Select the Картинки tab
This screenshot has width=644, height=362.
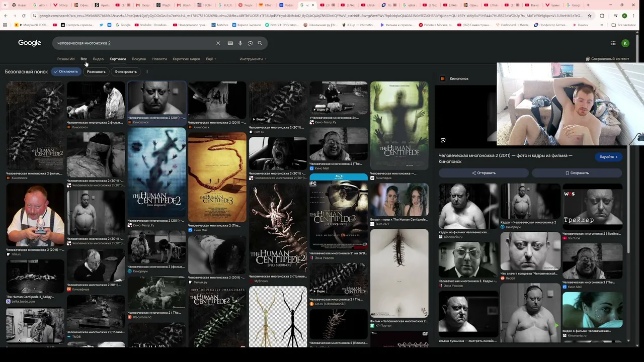coord(118,59)
